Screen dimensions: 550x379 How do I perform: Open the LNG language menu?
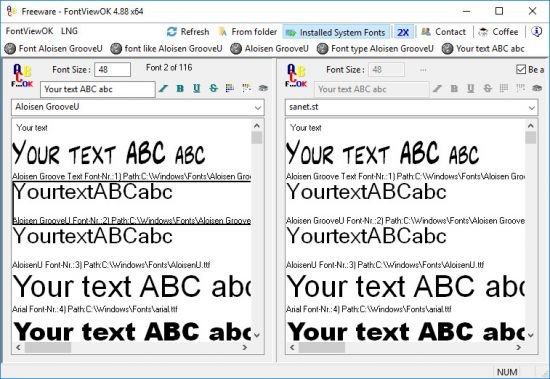[x=69, y=31]
